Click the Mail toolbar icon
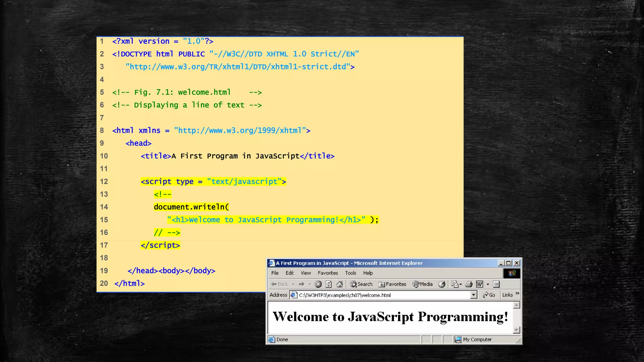 click(x=455, y=284)
